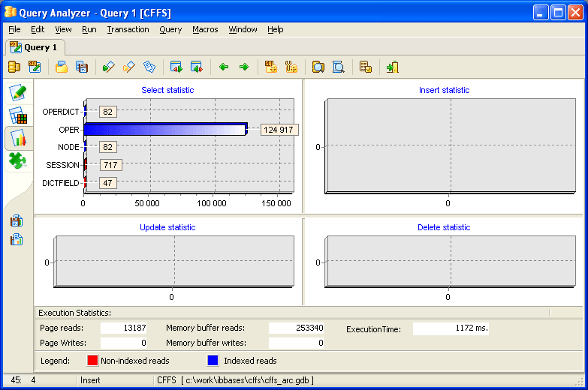Open the Transaction menu
The width and height of the screenshot is (588, 390).
[128, 29]
